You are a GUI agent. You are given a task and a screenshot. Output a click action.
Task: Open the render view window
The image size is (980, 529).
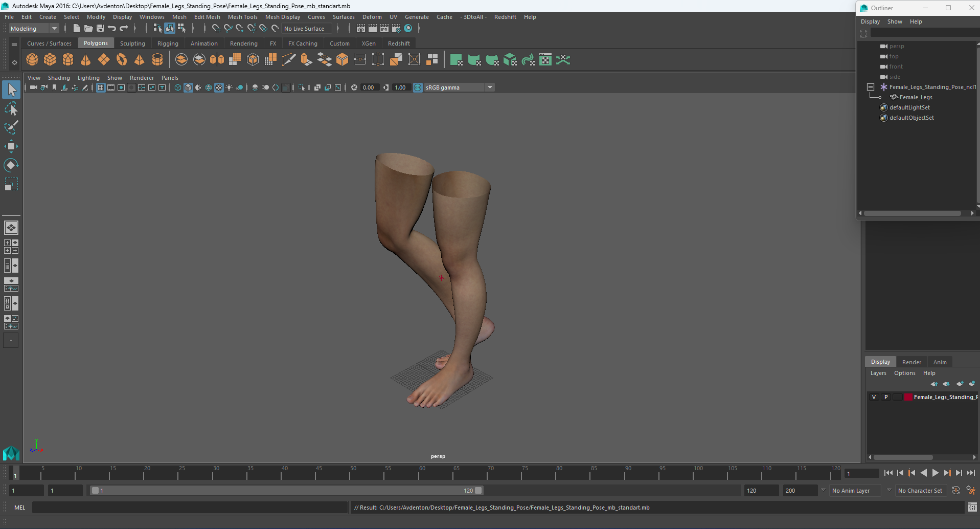pos(361,29)
